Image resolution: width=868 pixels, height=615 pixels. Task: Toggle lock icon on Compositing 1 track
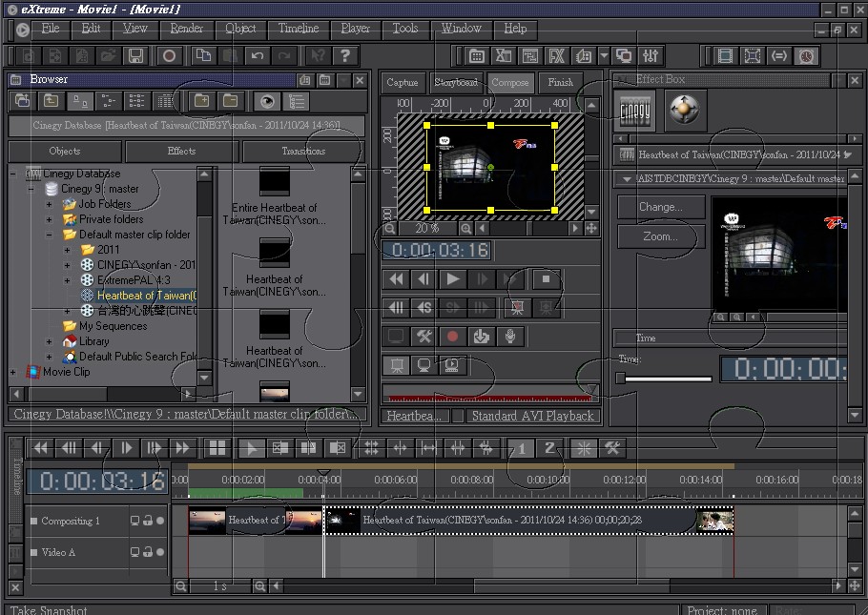tap(148, 521)
